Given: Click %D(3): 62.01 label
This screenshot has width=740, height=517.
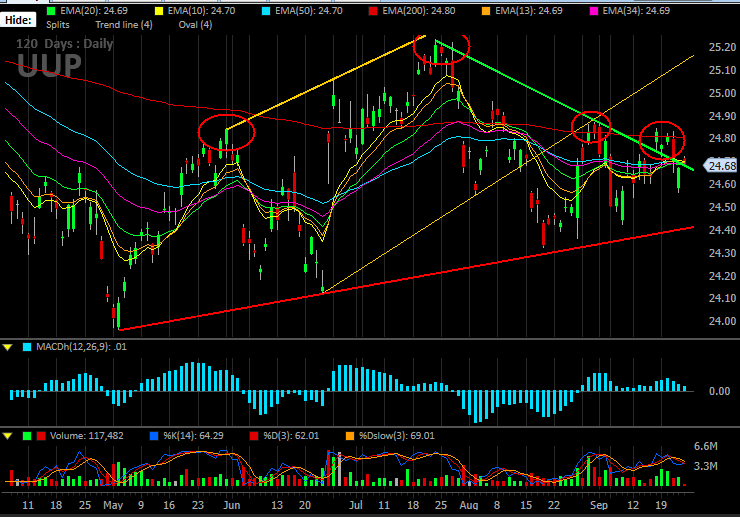Looking at the screenshot, I should [x=291, y=436].
